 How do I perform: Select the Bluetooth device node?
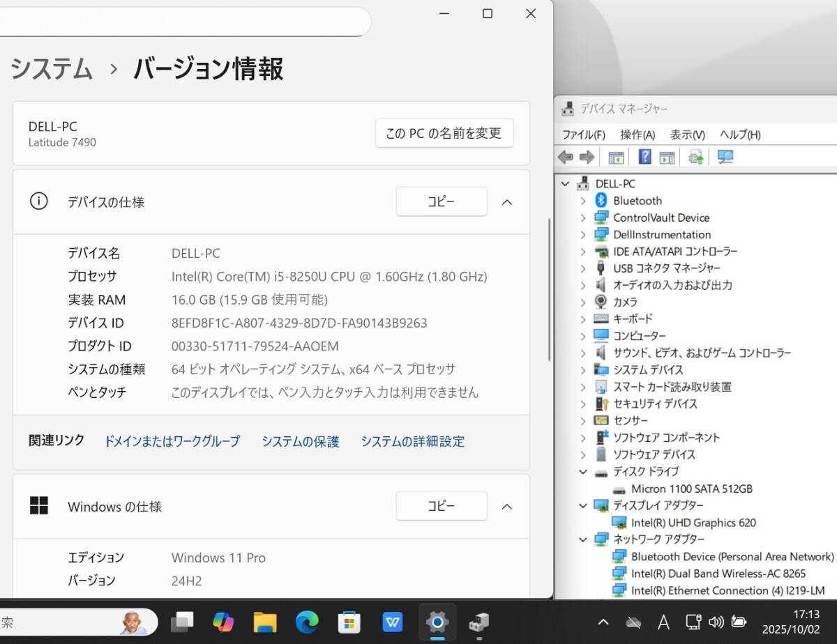coord(637,200)
